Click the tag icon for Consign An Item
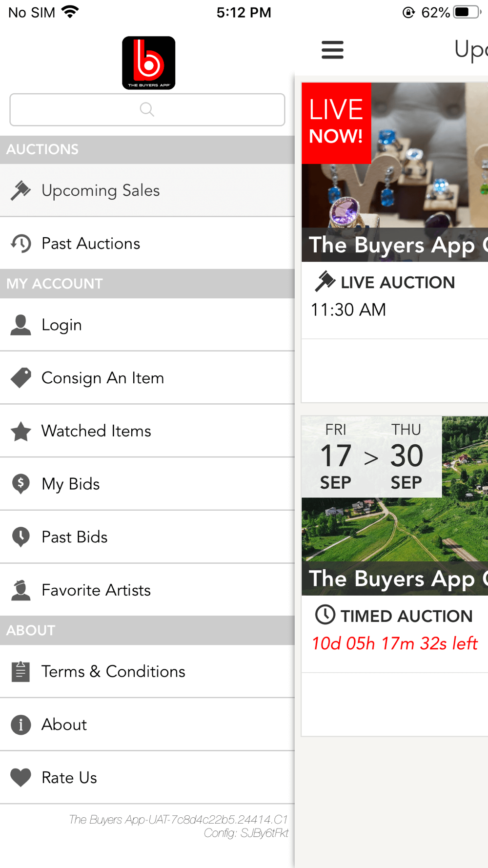This screenshot has height=868, width=488. pos(20,378)
